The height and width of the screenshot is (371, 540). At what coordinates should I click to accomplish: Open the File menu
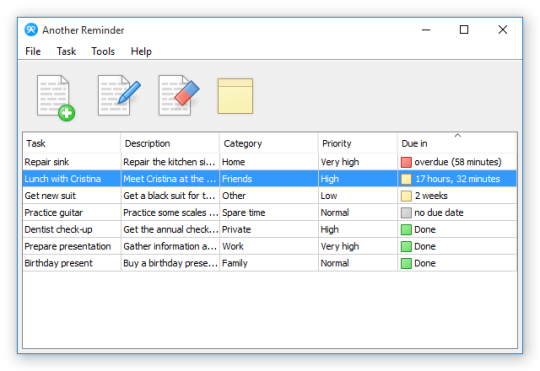click(x=33, y=51)
